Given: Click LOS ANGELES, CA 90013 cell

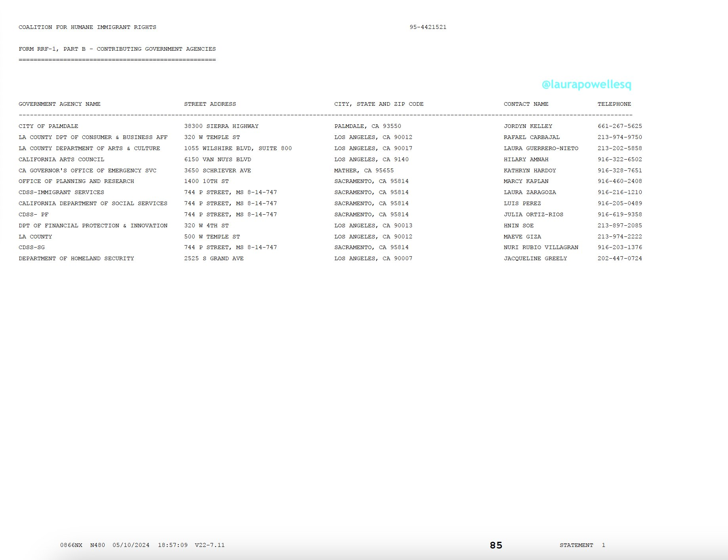Looking at the screenshot, I should (373, 226).
